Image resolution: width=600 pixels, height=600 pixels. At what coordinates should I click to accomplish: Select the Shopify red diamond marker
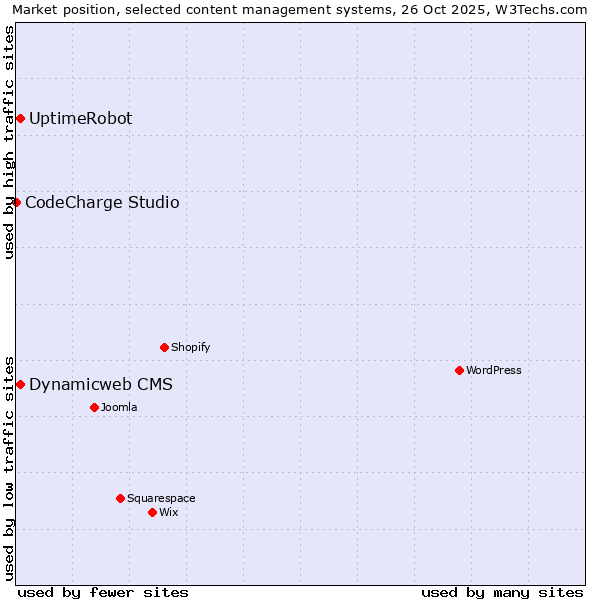(x=164, y=348)
